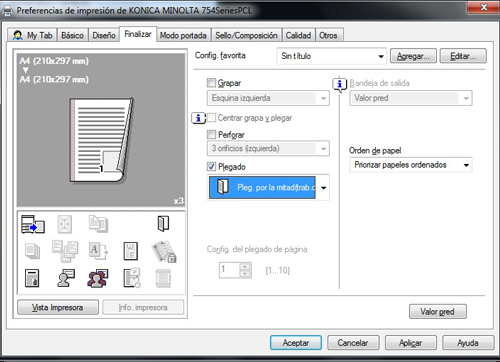Click the printer-to-paper output icon
The width and height of the screenshot is (500, 362).
point(33,224)
